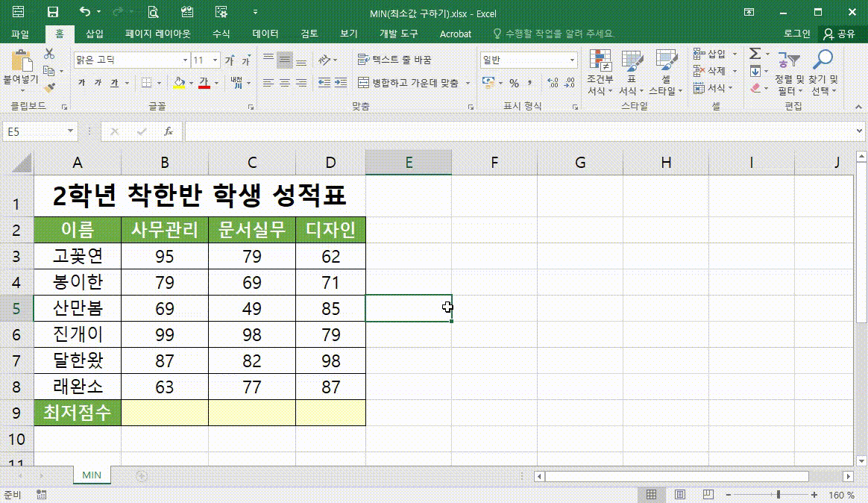Select the Format Painter brush icon
868x503 pixels.
click(49, 87)
